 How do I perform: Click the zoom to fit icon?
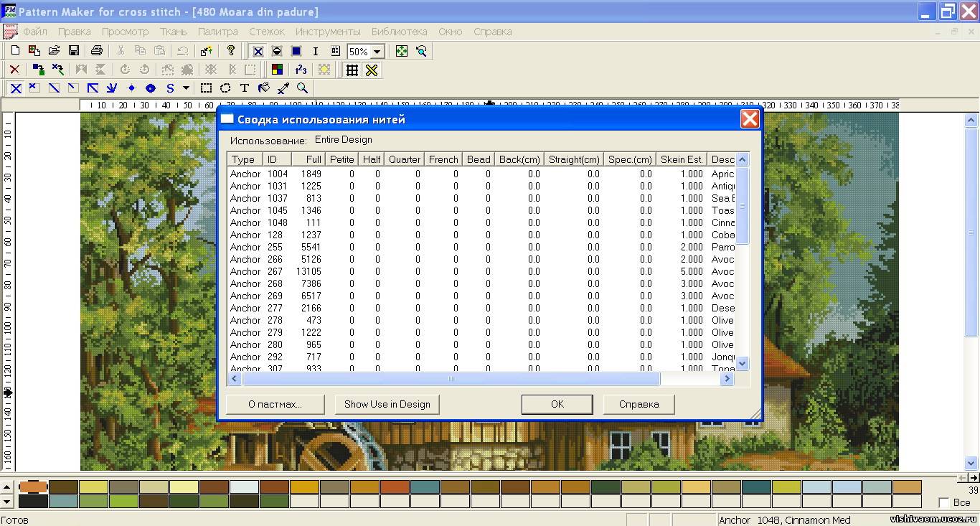402,51
